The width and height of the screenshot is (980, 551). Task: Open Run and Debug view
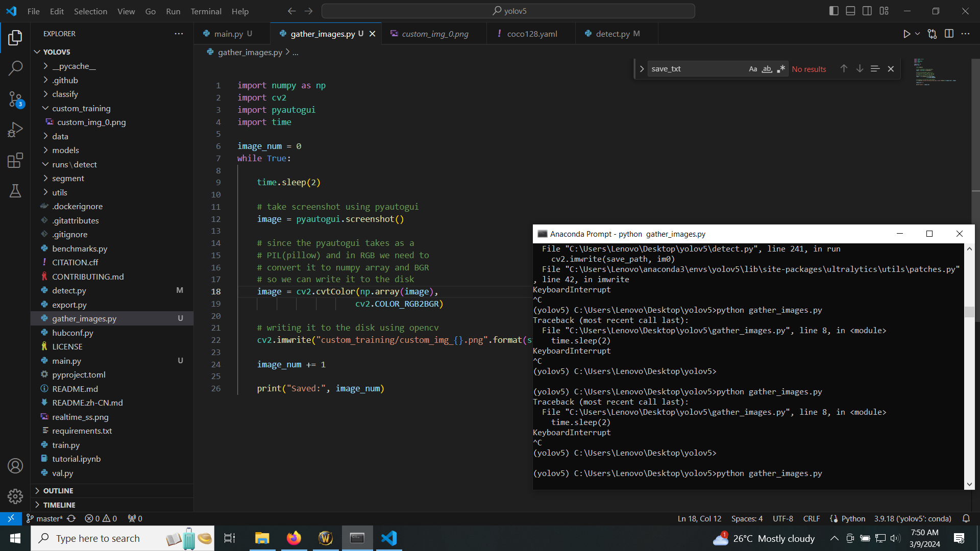click(x=15, y=130)
